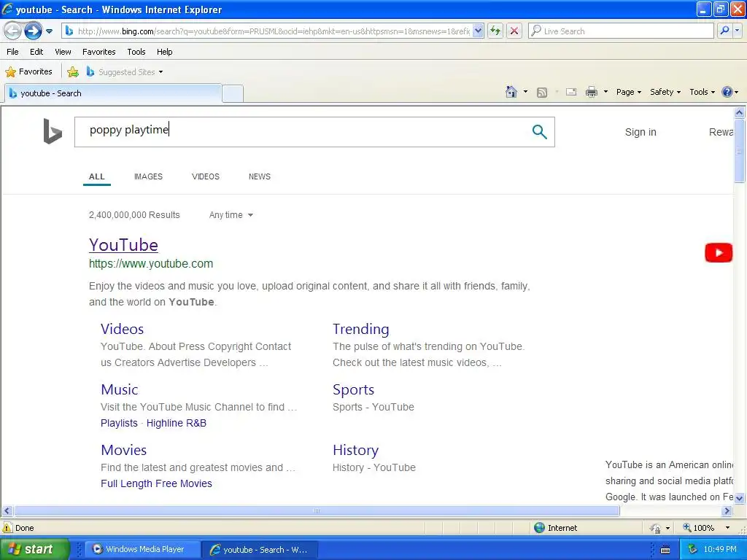Screen dimensions: 747x560
Task: Switch to NEWS results tab
Action: pos(259,176)
